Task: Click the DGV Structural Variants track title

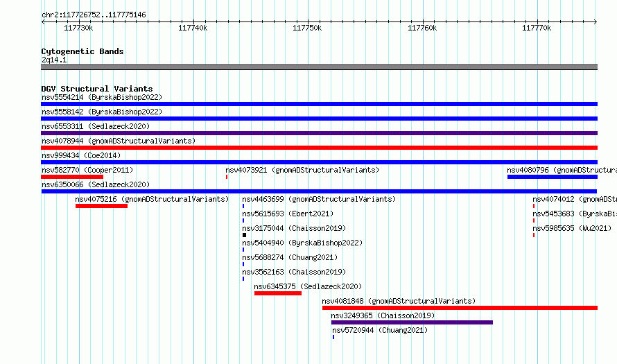Action: [97, 89]
